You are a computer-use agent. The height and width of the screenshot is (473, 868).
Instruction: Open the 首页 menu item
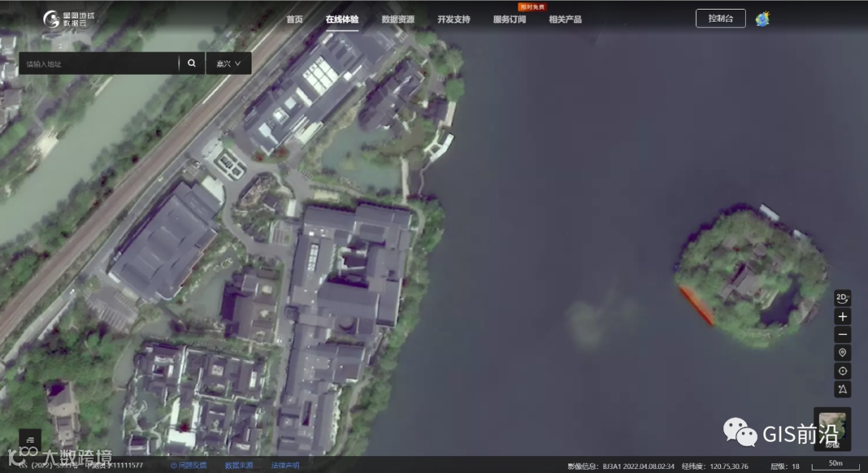pos(294,19)
